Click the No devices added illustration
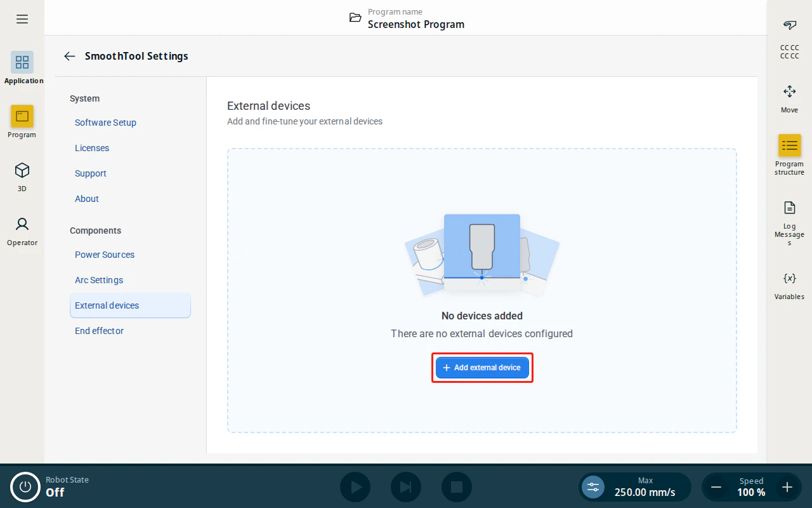812x508 pixels. (482, 255)
